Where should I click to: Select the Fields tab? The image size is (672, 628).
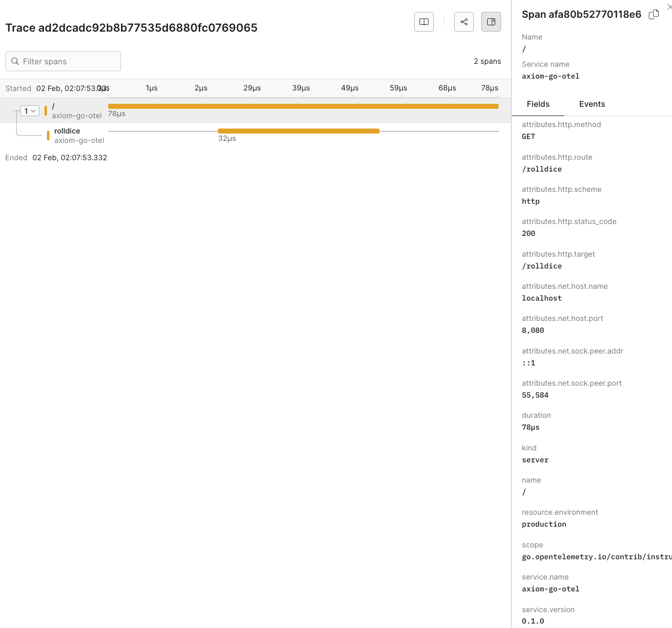pos(538,104)
